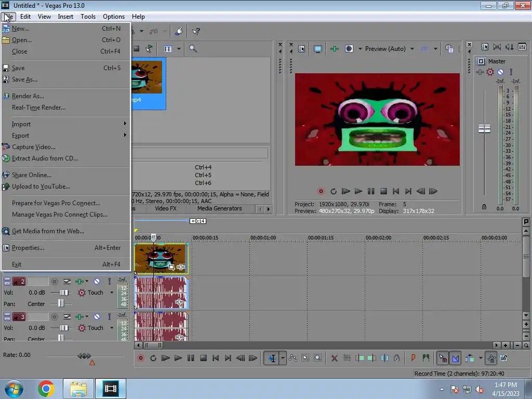
Task: Invert phase on track 2
Action: point(67,281)
